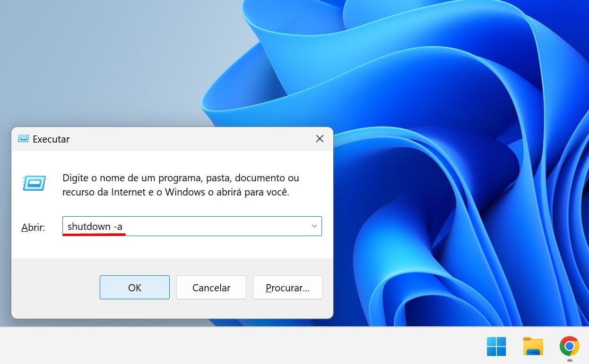Expand the Abrir command history dropdown

pos(314,227)
